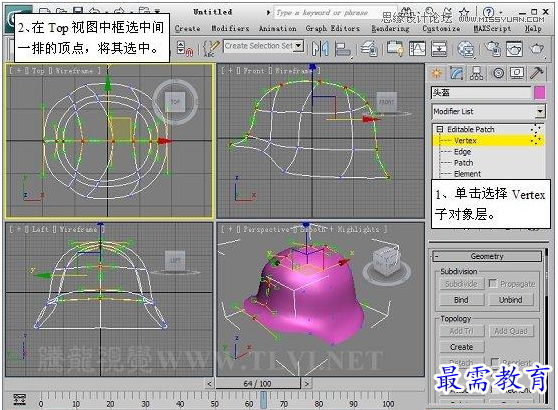The height and width of the screenshot is (410, 558).
Task: Toggle the Reorient checkbox
Action: click(x=495, y=362)
